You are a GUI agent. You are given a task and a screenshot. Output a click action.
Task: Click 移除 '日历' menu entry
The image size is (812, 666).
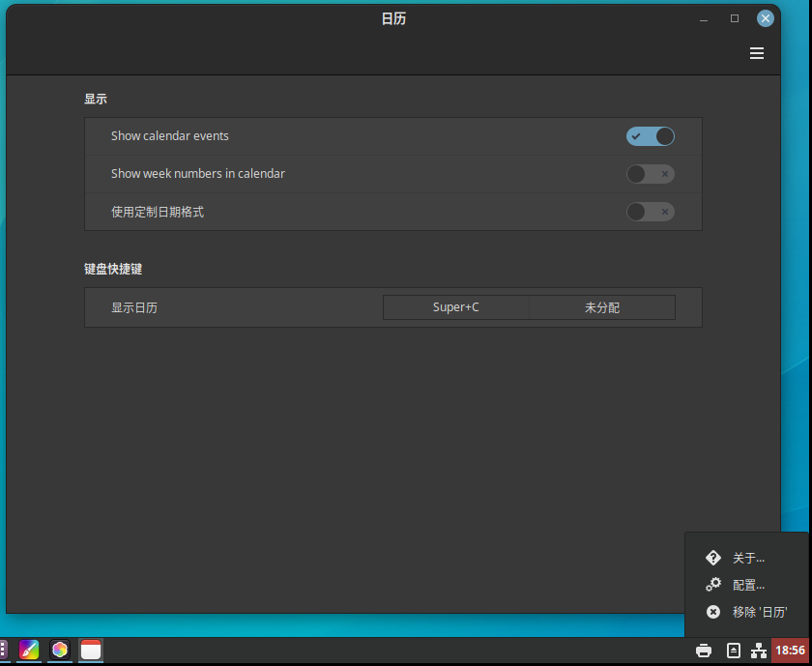[x=759, y=612]
